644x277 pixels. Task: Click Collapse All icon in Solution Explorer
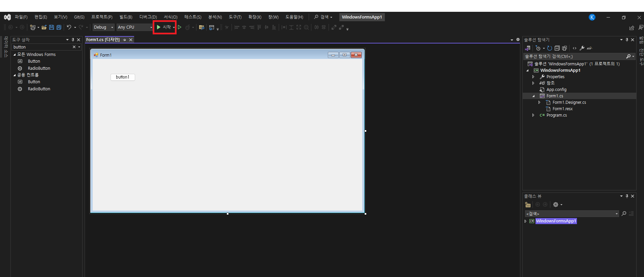(557, 48)
